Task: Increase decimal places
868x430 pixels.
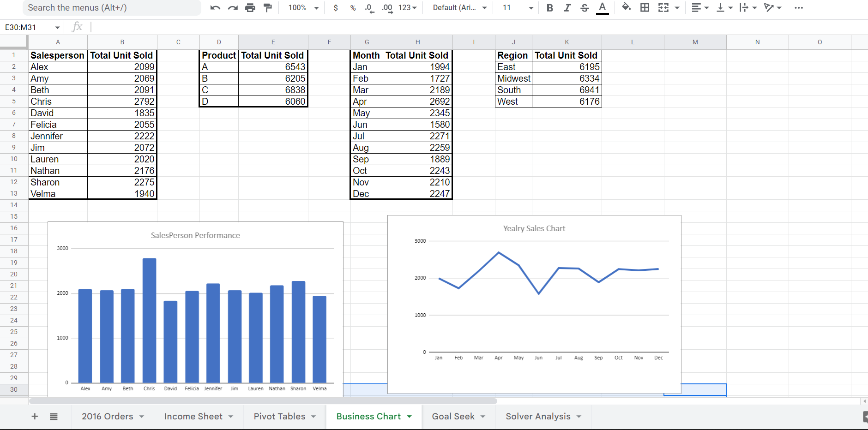Action: pyautogui.click(x=387, y=8)
